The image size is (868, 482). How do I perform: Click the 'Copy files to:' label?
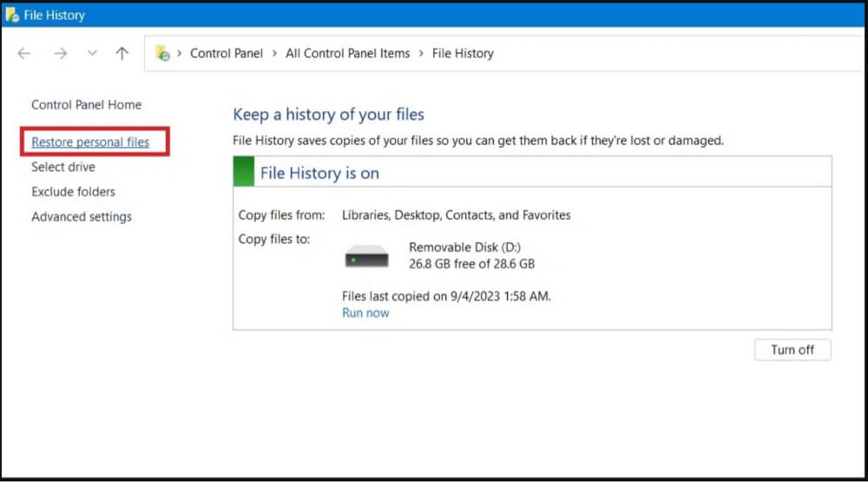click(x=274, y=239)
